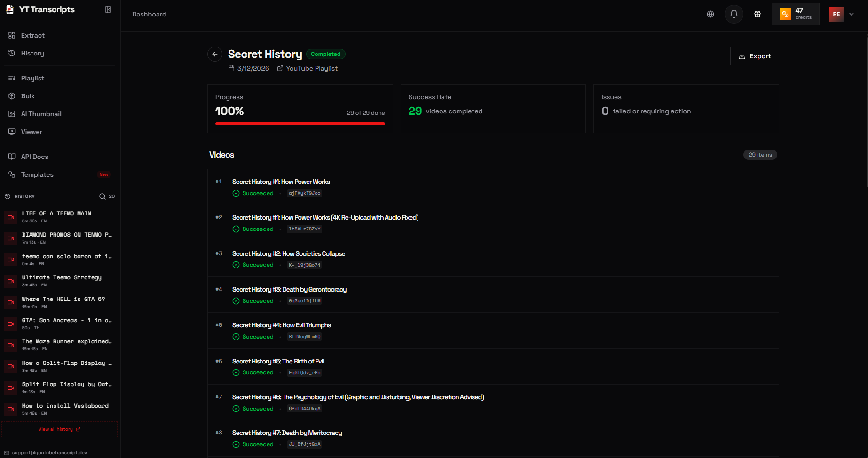The image size is (868, 458).
Task: Open 'LIFE OF A TEEMO MAIN' history entry
Action: pos(56,213)
